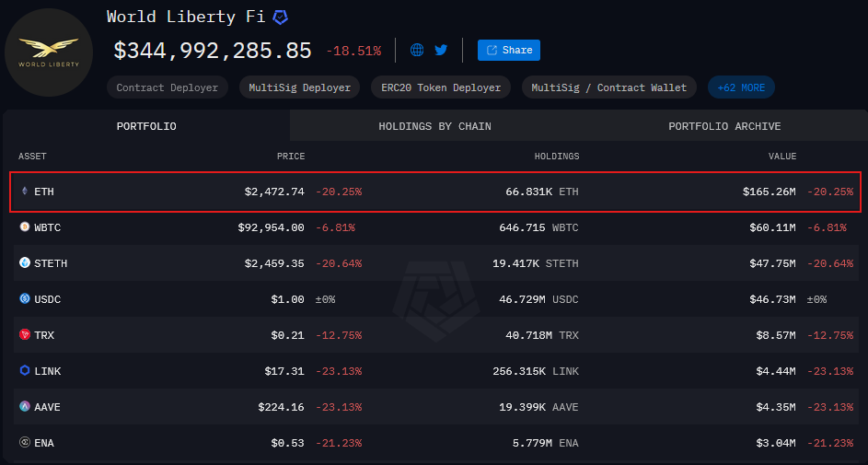Screen dimensions: 868x465
Task: Click the USDC asset name
Action: point(48,299)
